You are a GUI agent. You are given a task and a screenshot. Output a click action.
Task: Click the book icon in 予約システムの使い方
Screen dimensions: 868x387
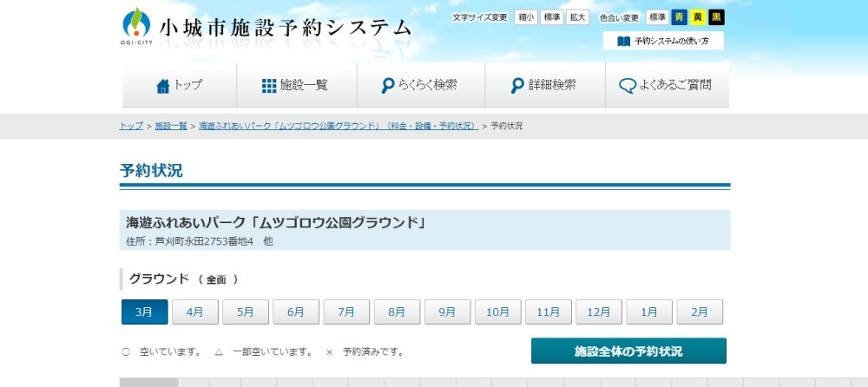click(623, 42)
